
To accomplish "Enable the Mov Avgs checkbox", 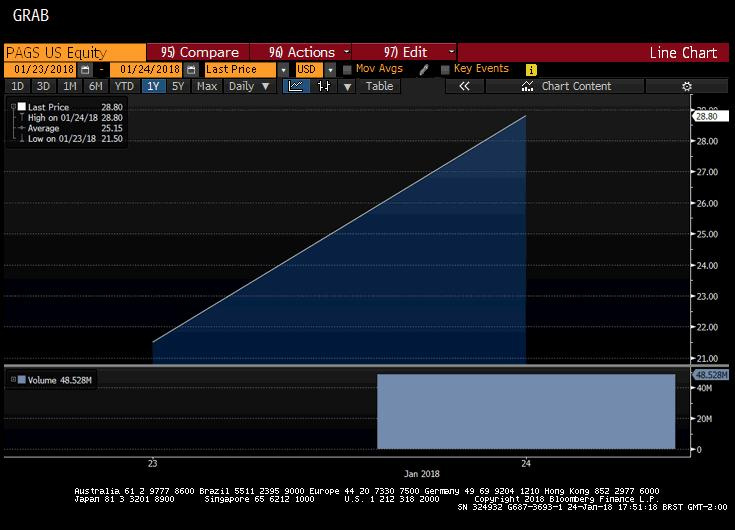I will pos(347,70).
